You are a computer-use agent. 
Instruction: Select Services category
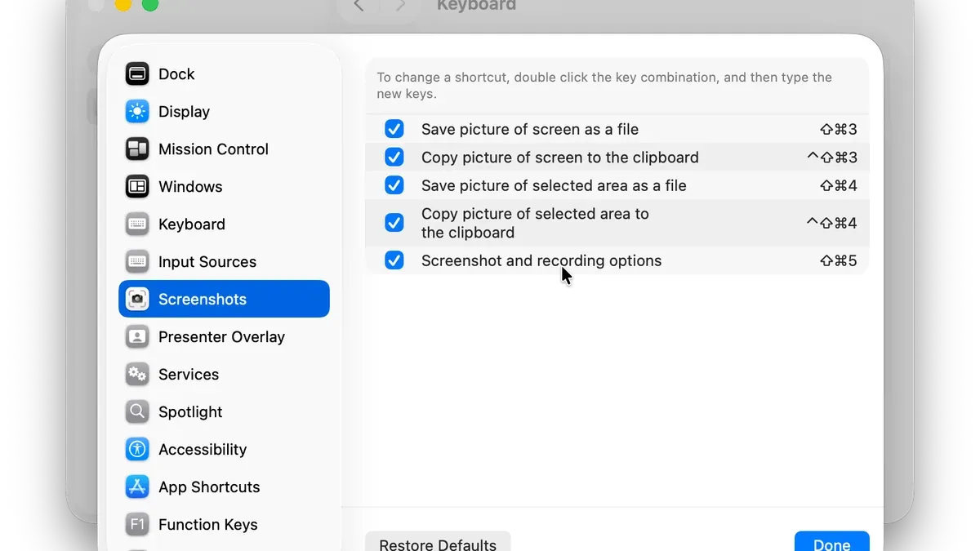224,375
